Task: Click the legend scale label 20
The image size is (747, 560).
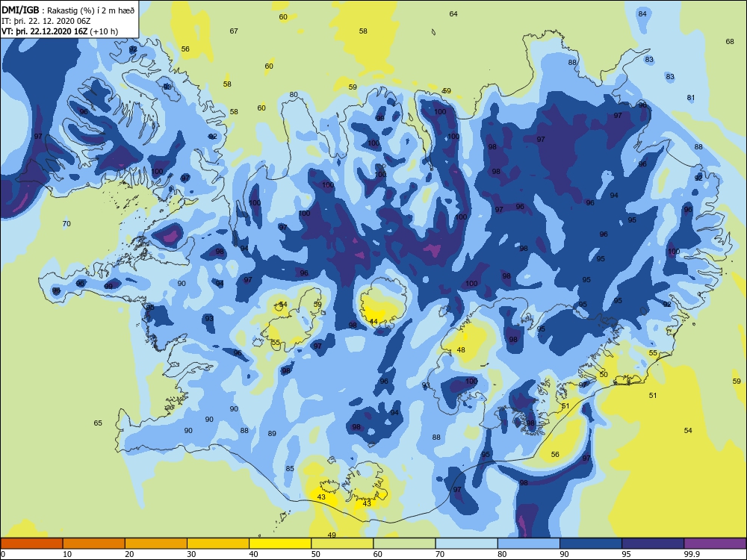Action: (x=129, y=554)
